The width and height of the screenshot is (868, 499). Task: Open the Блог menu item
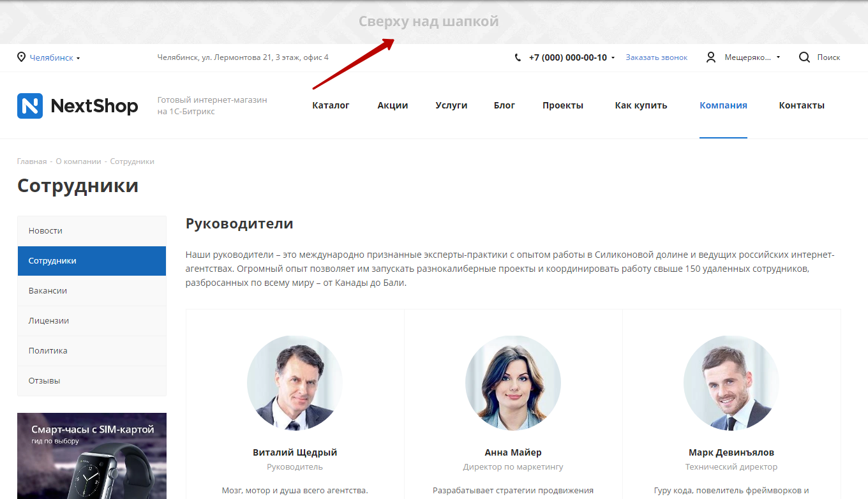click(x=504, y=105)
